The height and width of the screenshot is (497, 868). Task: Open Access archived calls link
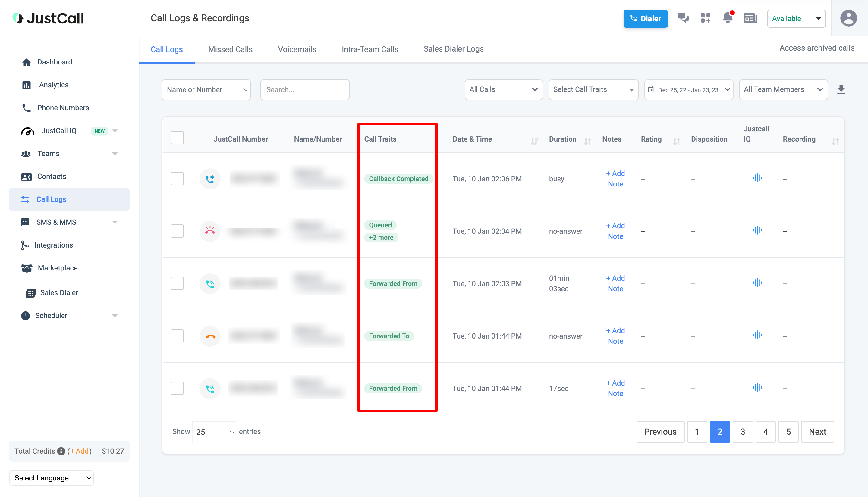pos(816,48)
